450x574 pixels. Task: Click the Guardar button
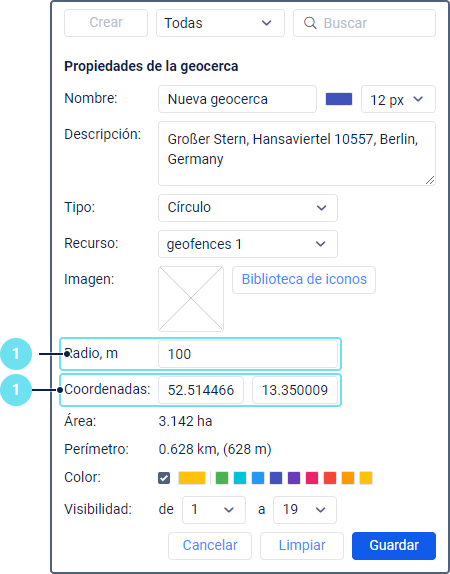[394, 545]
